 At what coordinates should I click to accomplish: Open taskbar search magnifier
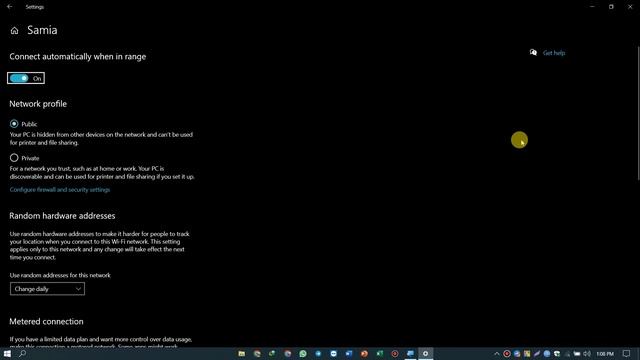22,353
